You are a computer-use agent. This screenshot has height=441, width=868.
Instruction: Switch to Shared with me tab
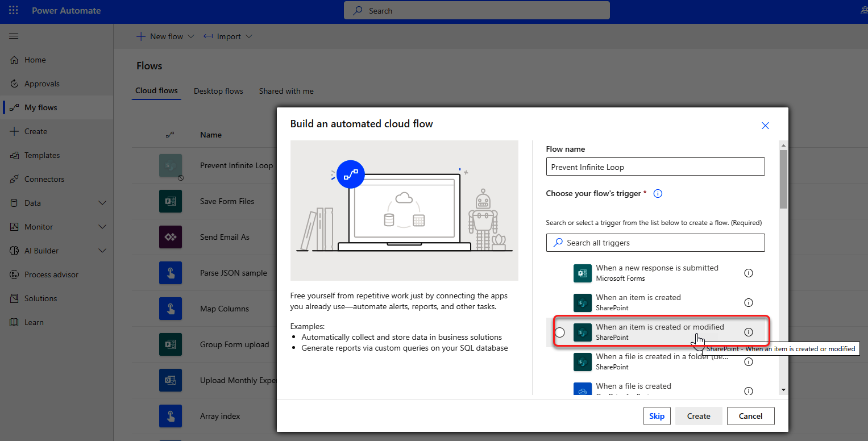tap(286, 91)
